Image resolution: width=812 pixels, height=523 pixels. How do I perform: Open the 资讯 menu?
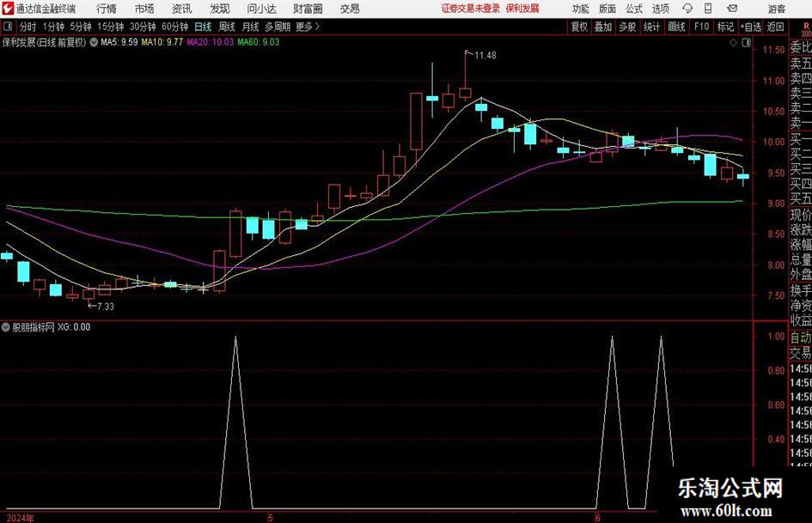pos(182,9)
